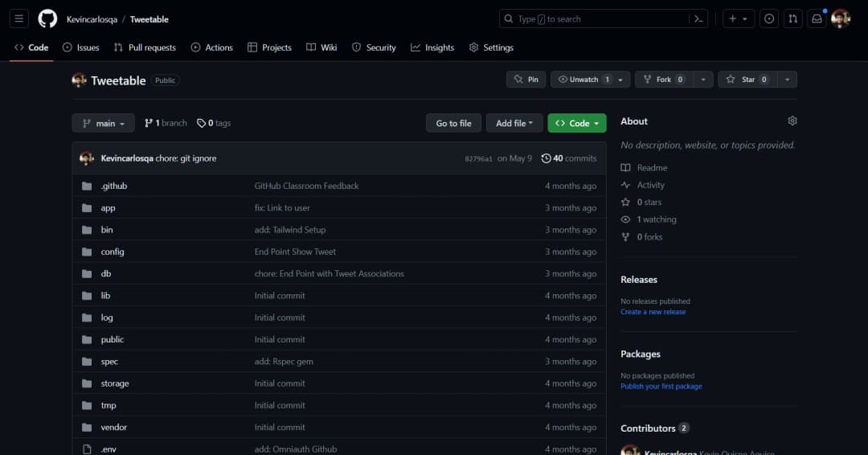Viewport: 868px width, 455px height.
Task: Click the search input field
Action: (x=604, y=18)
